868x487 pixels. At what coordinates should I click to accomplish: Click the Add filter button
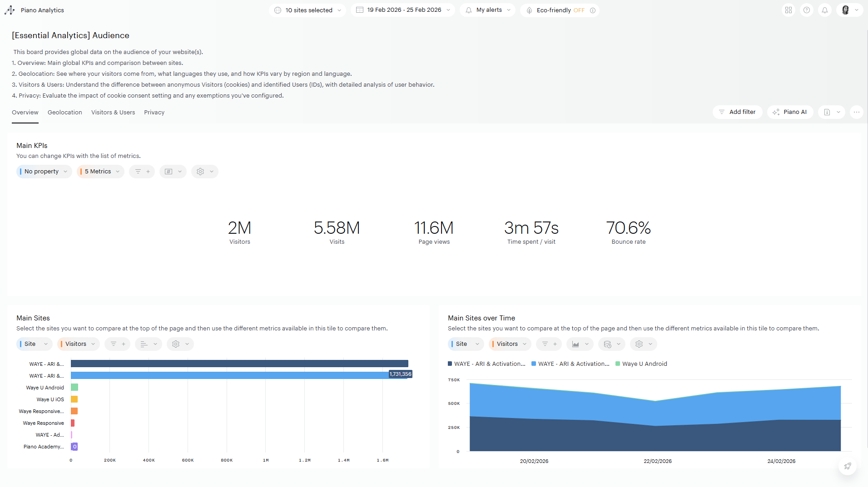pyautogui.click(x=737, y=112)
